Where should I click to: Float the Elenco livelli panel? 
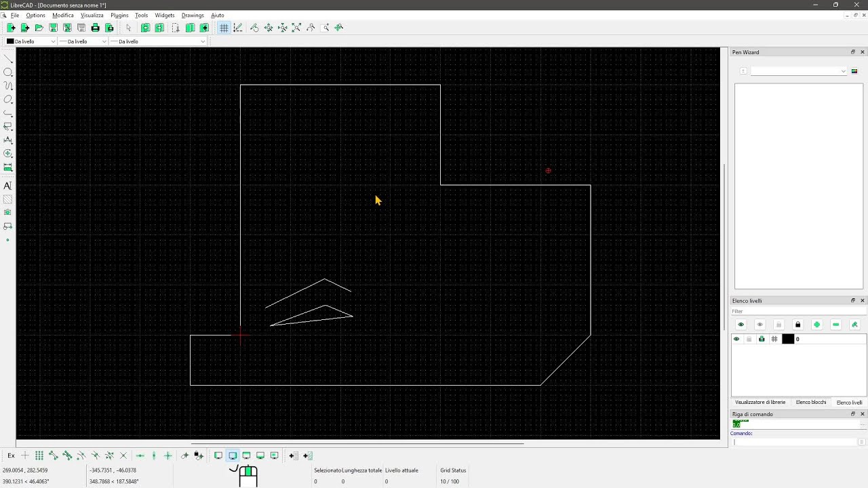point(853,300)
